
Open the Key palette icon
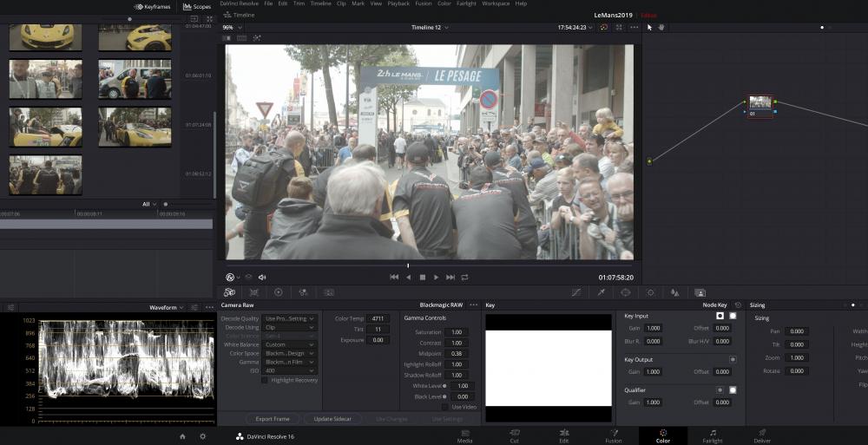pos(700,292)
